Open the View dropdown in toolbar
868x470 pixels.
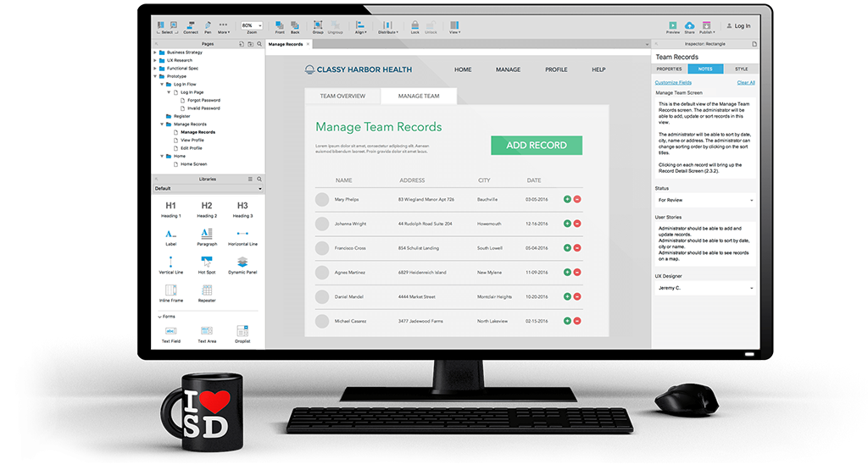point(454,27)
